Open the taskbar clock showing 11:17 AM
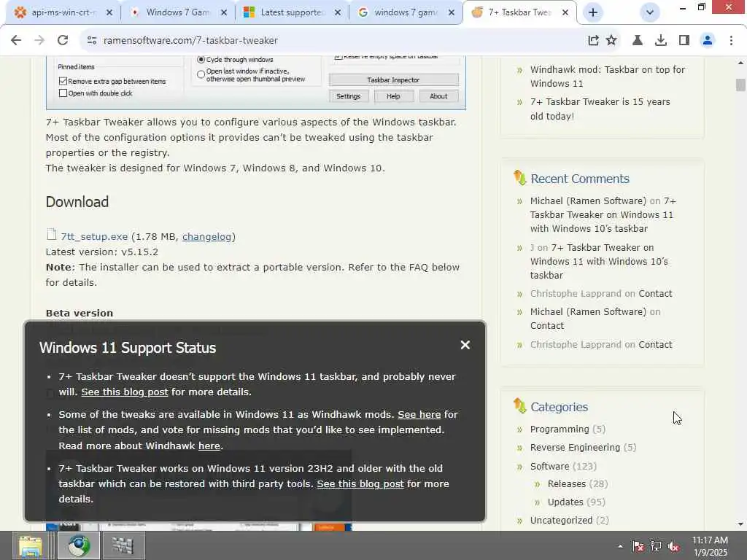Viewport: 747px width, 560px height. 710,546
